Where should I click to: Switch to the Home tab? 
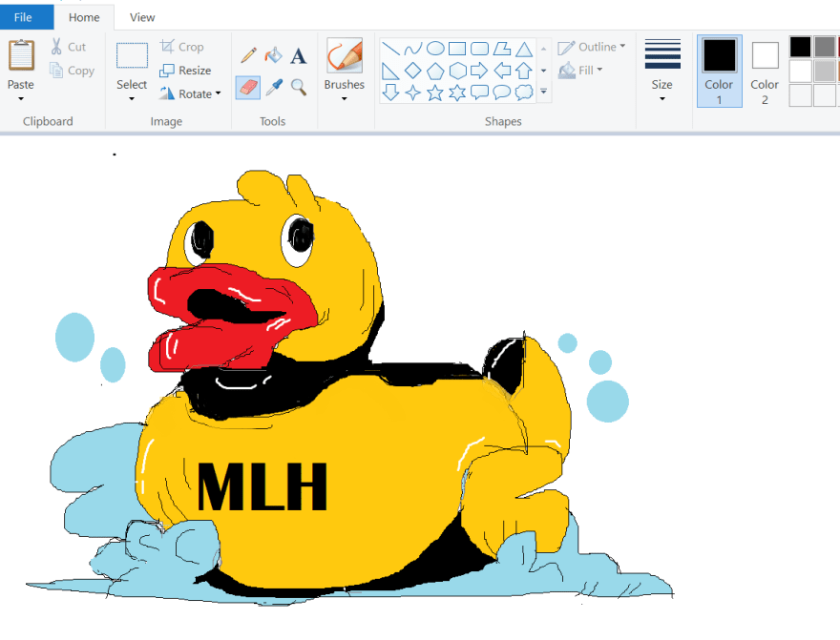pos(84,17)
